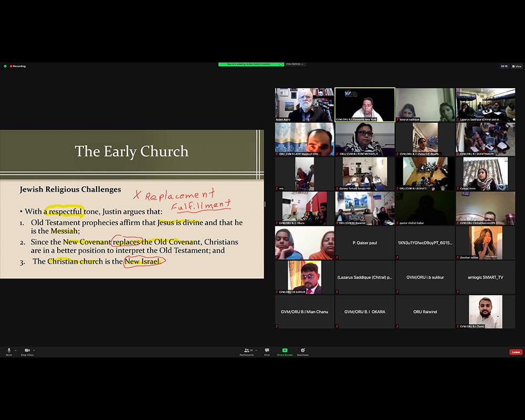This screenshot has height=420, width=525.
Task: Select the 'amlogic SMART_TV' participant tile
Action: pos(485,277)
